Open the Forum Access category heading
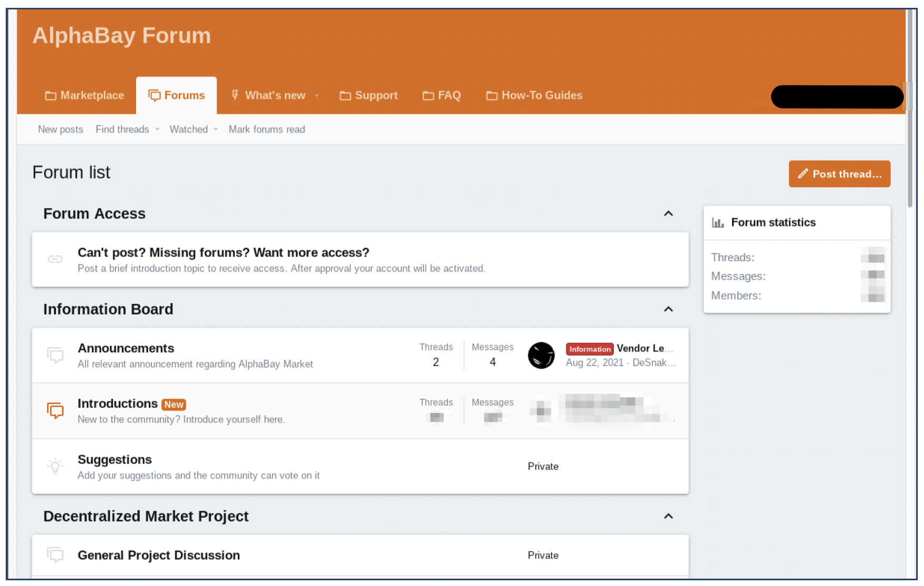The width and height of the screenshot is (924, 586). (x=94, y=213)
